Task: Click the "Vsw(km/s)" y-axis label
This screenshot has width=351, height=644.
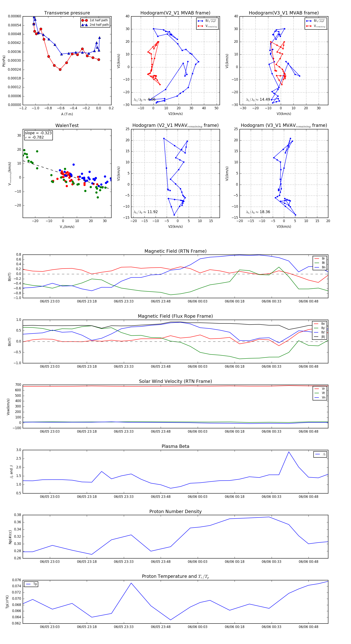Action: coord(8,407)
